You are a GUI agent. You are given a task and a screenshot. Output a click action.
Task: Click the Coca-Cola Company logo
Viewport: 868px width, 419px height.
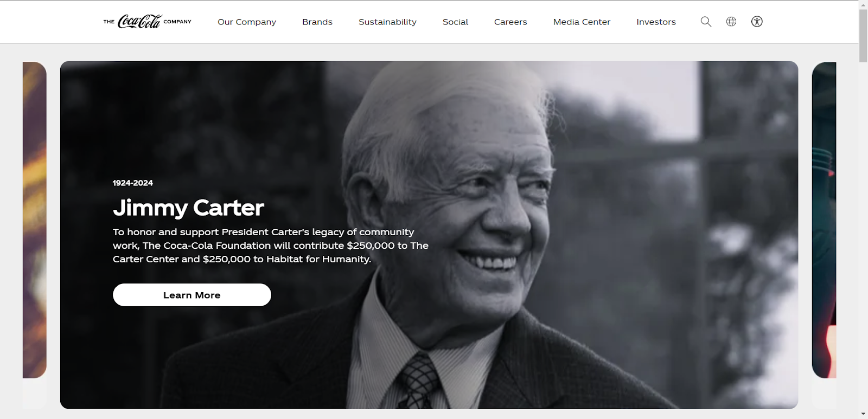pyautogui.click(x=148, y=22)
